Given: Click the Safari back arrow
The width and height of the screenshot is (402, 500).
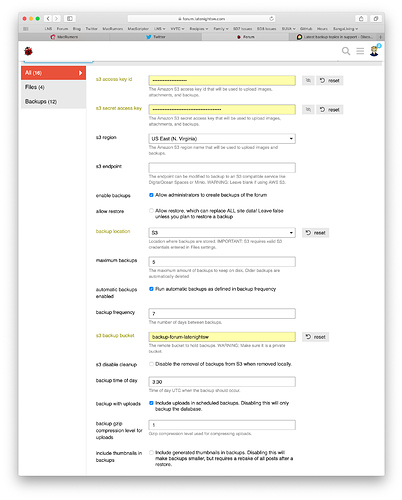Looking at the screenshot, I should click(x=48, y=19).
